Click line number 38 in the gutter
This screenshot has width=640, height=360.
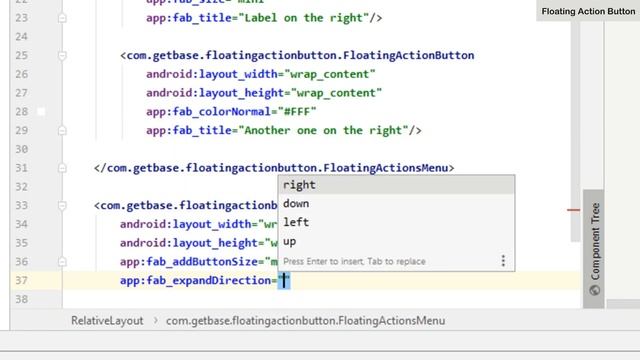click(22, 299)
